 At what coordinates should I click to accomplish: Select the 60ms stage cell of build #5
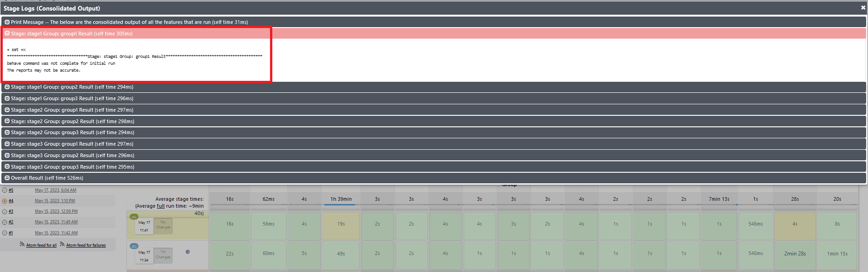[269, 255]
